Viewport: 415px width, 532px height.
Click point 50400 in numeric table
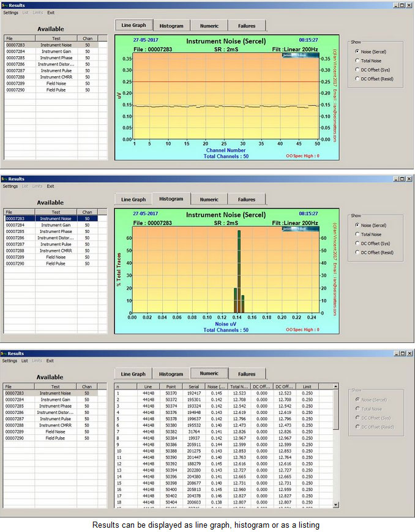click(x=171, y=489)
